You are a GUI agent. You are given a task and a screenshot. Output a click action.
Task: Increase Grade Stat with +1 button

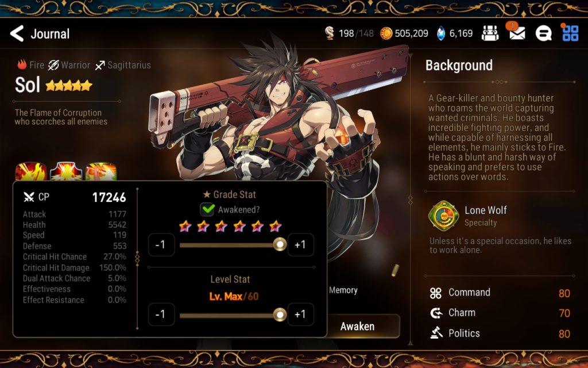click(x=300, y=245)
